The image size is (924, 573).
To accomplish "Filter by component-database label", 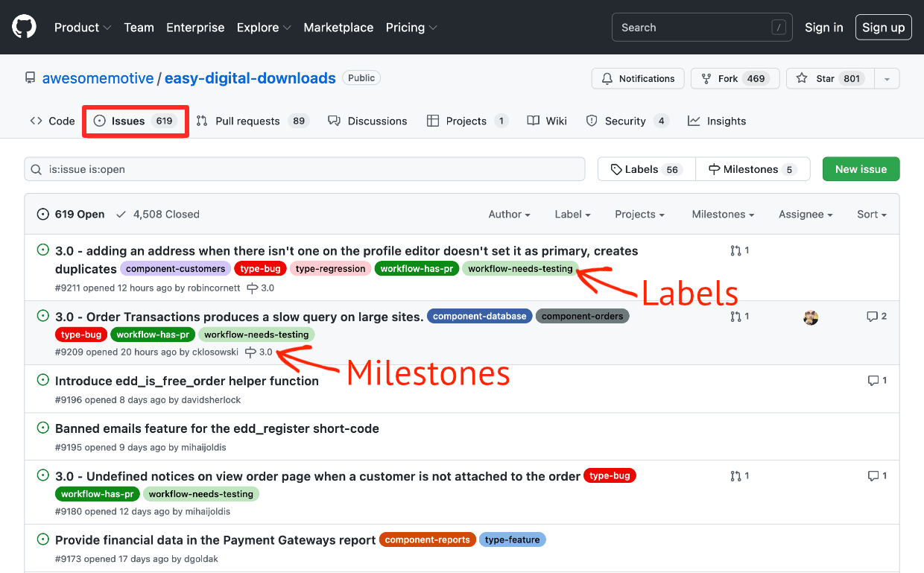I will click(480, 317).
